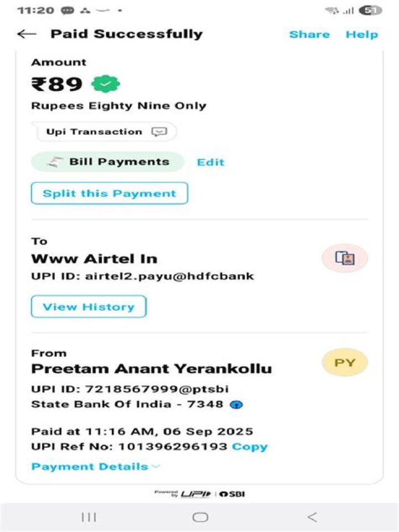This screenshot has width=399, height=532.
Task: Tap the PY profile avatar
Action: [x=345, y=363]
